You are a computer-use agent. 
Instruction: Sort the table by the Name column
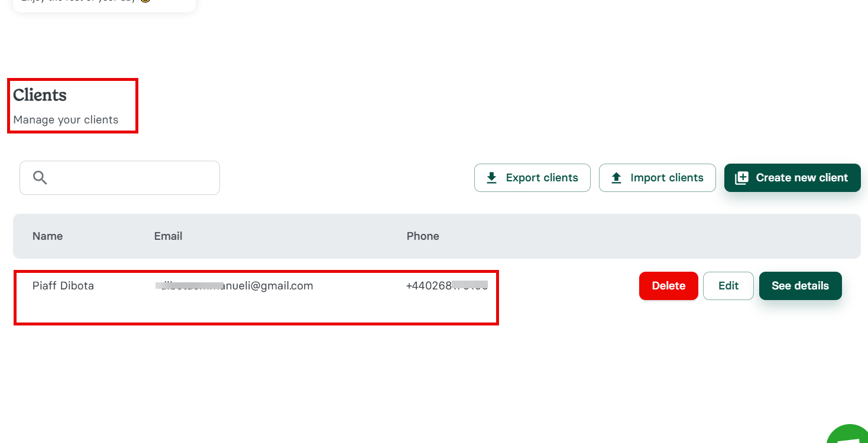(47, 236)
